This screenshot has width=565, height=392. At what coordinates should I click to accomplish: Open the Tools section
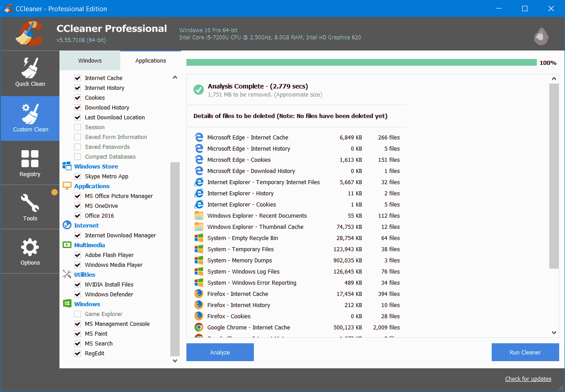coord(30,206)
